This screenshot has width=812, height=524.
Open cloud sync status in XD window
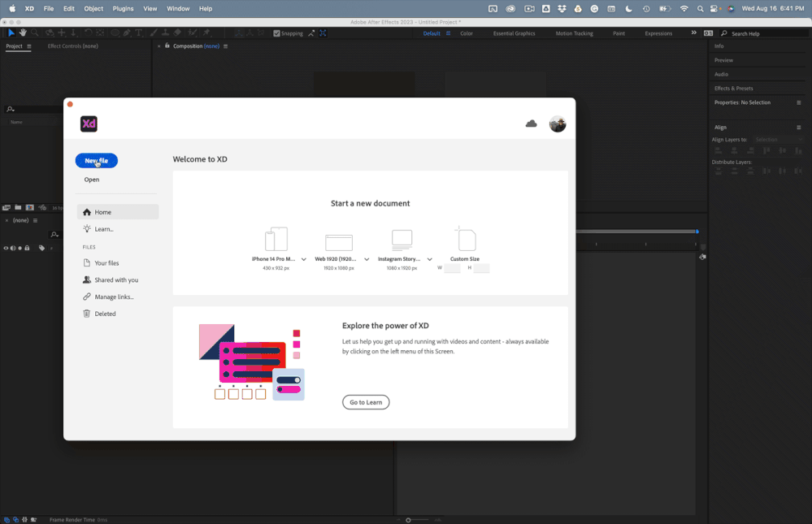click(x=531, y=123)
